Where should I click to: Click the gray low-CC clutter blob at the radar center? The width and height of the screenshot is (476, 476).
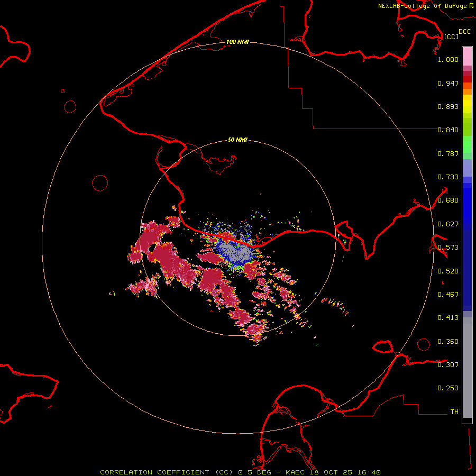[x=236, y=253]
